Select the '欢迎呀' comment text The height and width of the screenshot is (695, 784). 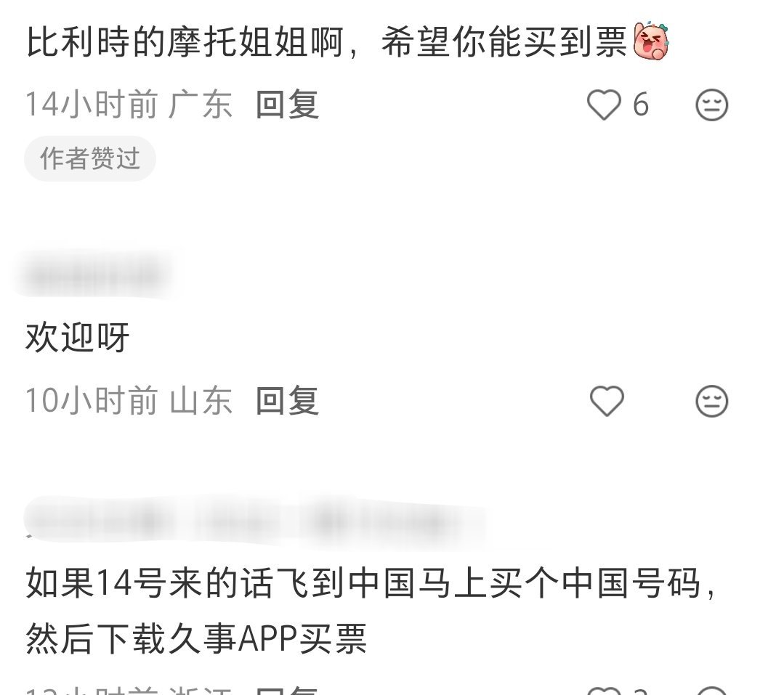78,337
